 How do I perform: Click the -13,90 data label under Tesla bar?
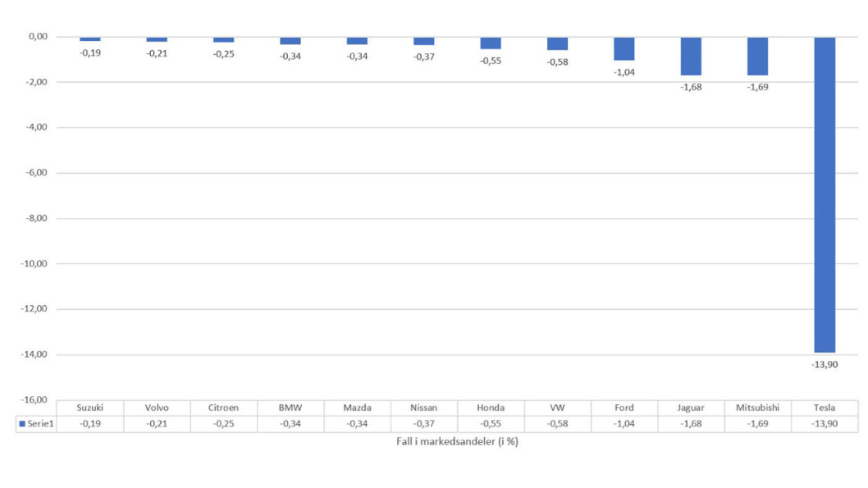825,365
